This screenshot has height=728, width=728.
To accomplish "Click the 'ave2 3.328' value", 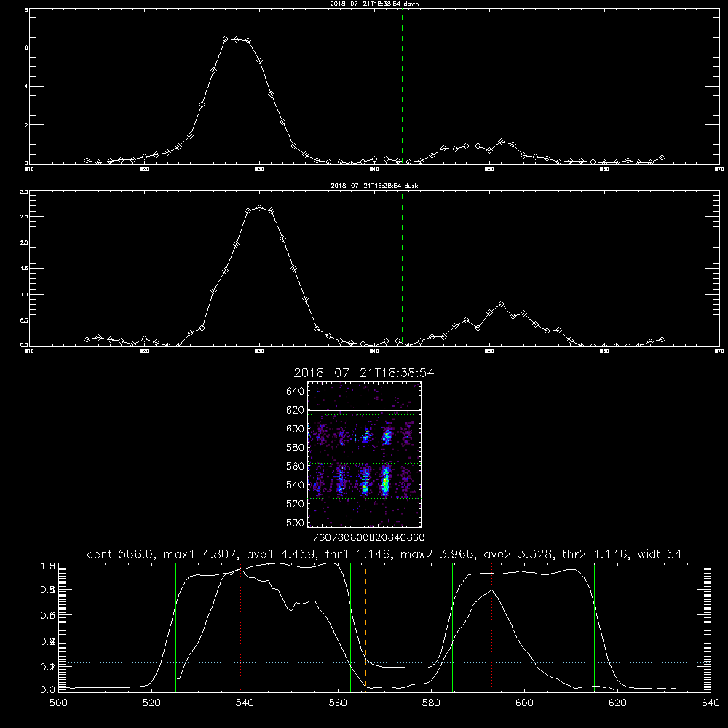I will (518, 554).
